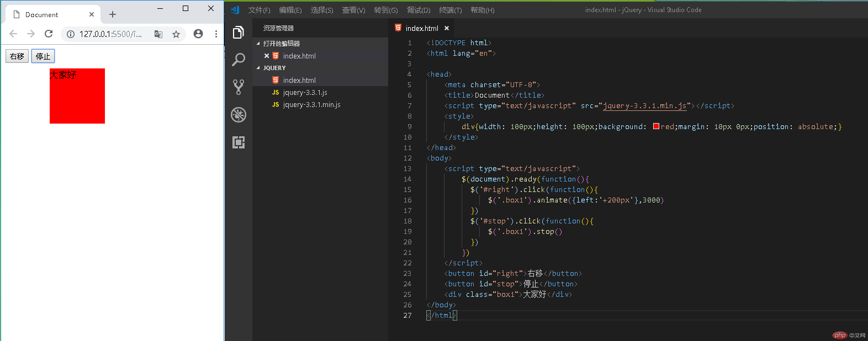This screenshot has width=868, height=341.
Task: Click the div class="box1" line in code
Action: [508, 294]
